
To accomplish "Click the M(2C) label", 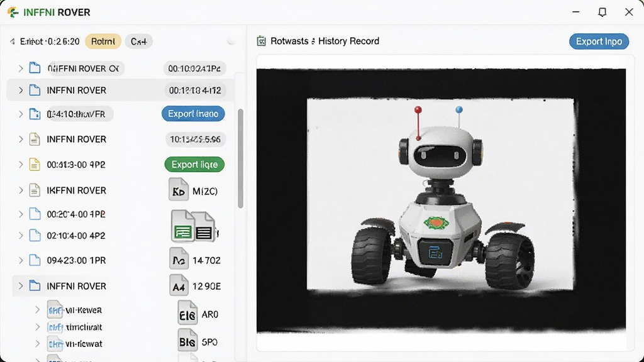I will click(205, 191).
